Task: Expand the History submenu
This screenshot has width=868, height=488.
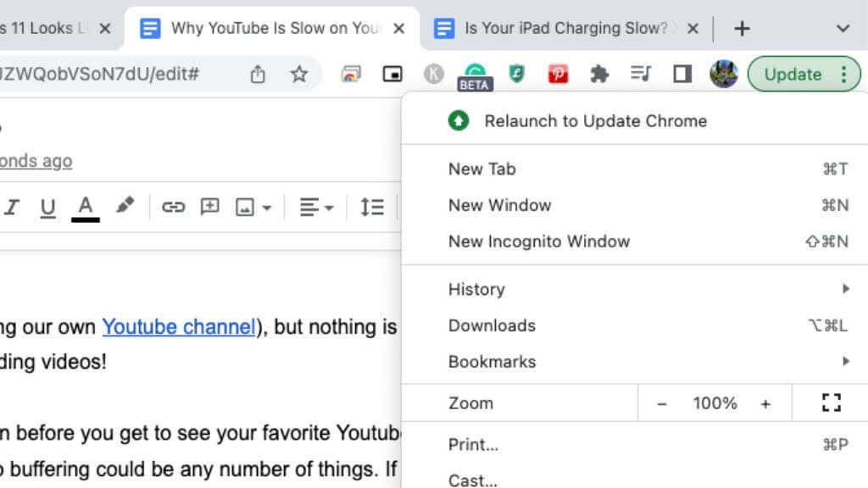Action: point(635,290)
